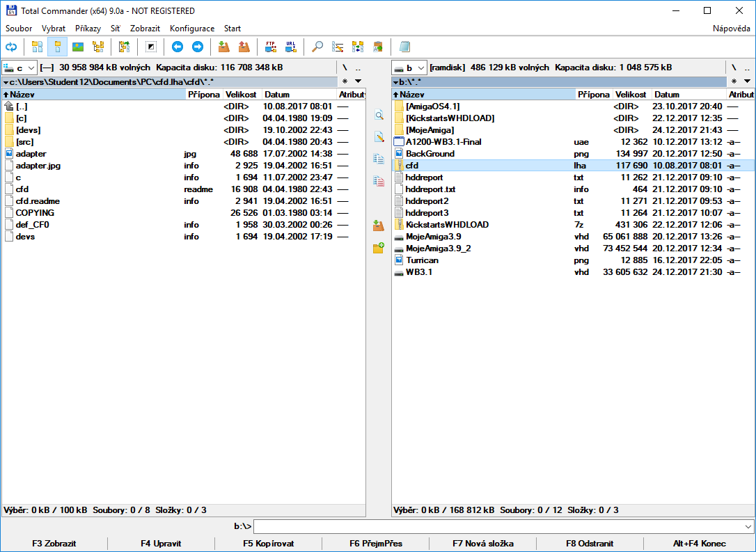This screenshot has height=552, width=756.
Task: Click the new folder icon in middle bar
Action: (x=379, y=248)
